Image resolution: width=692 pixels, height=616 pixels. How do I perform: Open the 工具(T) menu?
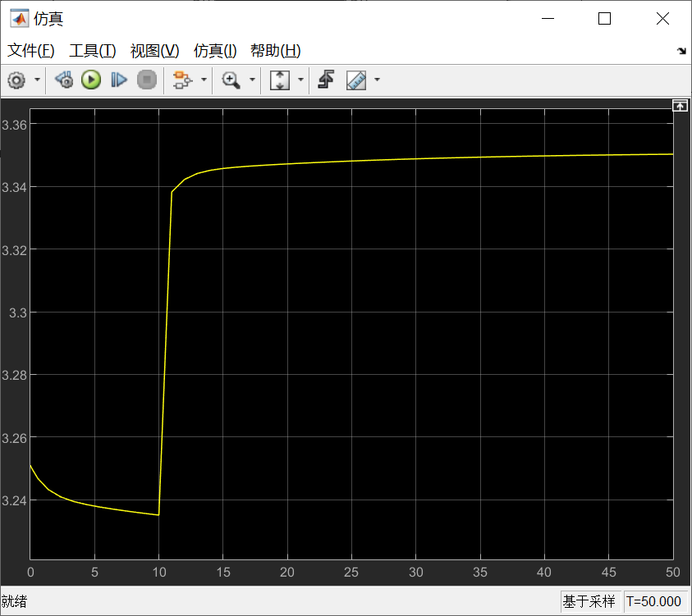[x=93, y=51]
